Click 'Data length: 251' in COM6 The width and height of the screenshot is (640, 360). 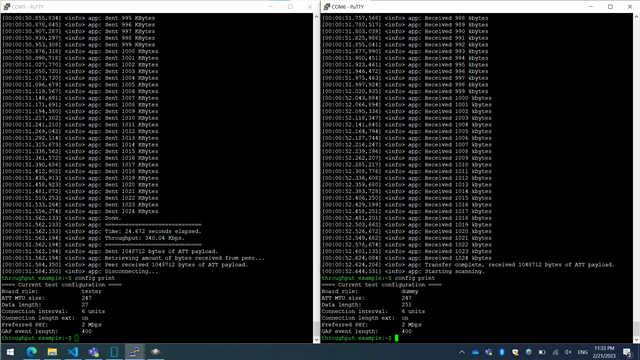click(x=367, y=304)
